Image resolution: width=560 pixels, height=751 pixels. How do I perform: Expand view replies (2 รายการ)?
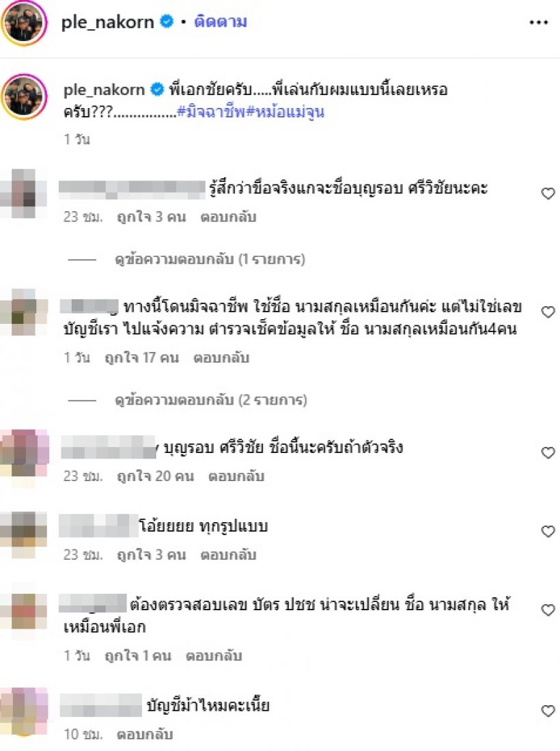click(210, 400)
